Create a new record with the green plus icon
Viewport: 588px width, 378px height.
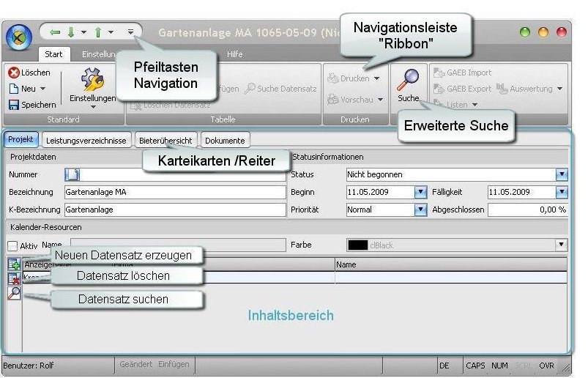tap(14, 264)
